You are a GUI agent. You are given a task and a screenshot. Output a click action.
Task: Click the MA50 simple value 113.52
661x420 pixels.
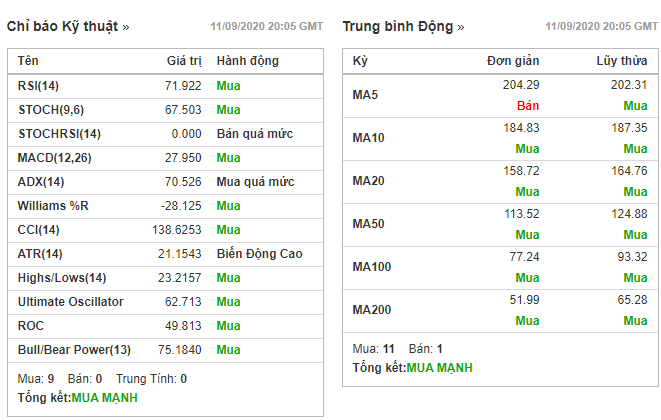pos(521,214)
